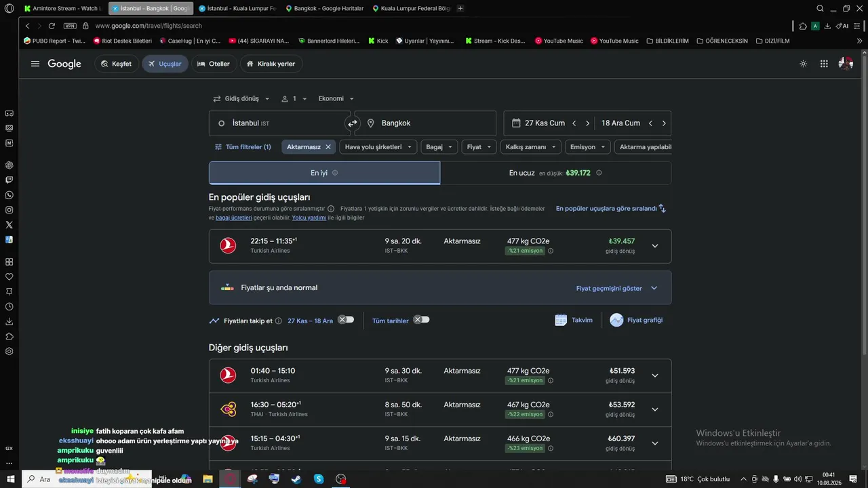Open the browser VPN badge

coord(70,26)
